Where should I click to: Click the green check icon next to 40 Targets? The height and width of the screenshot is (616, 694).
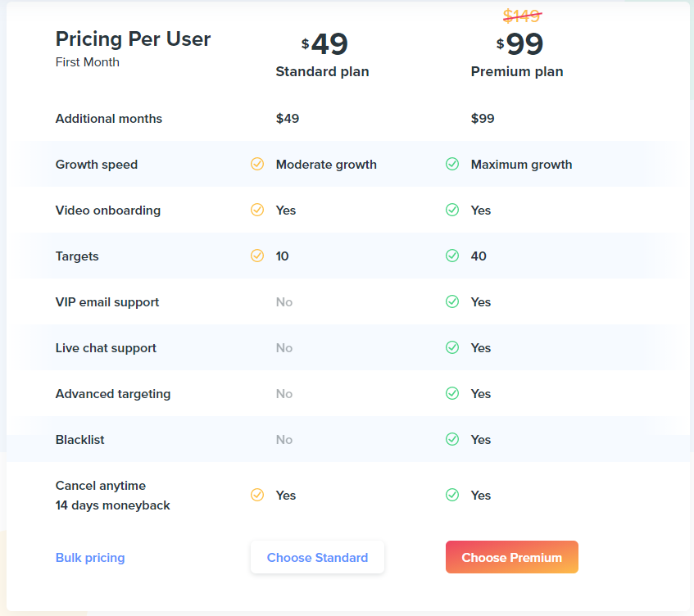(451, 256)
